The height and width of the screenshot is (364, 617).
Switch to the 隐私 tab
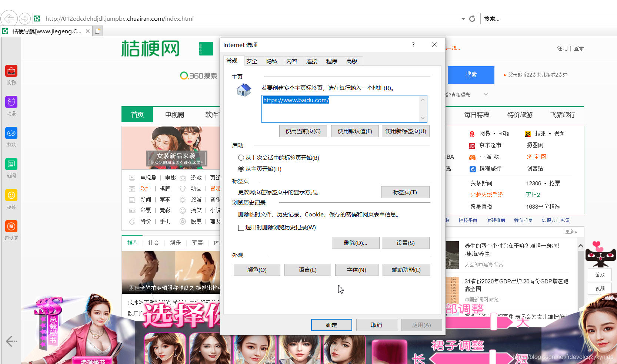coord(272,61)
